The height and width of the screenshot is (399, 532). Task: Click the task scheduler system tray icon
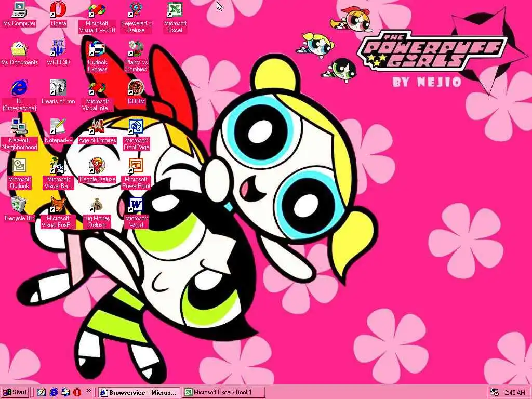point(495,393)
